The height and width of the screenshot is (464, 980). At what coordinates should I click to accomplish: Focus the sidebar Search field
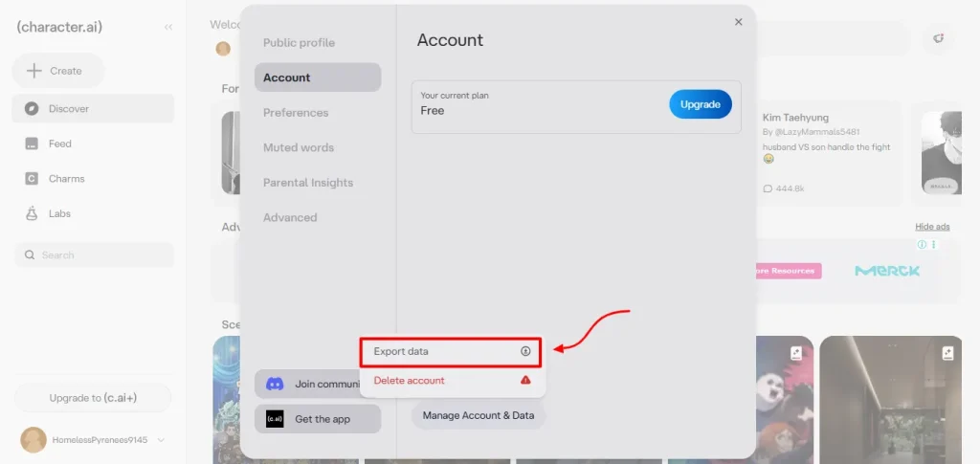click(x=94, y=254)
